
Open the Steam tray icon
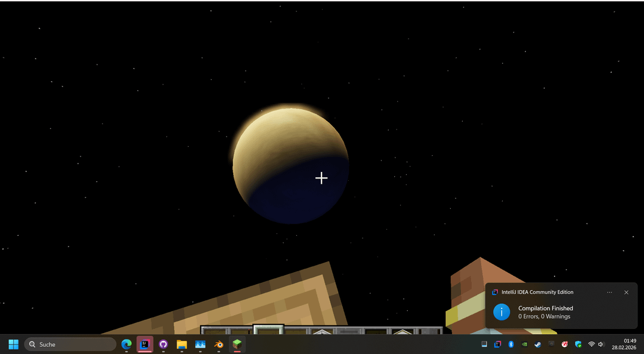(x=538, y=344)
